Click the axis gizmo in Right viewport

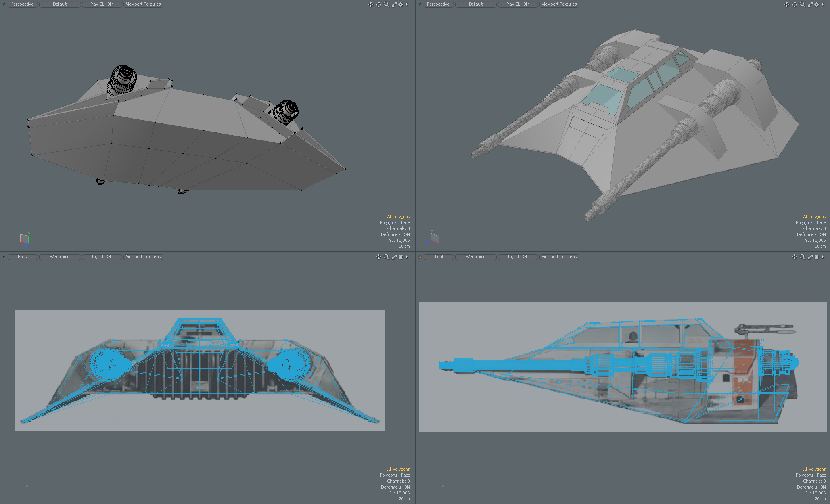(x=439, y=492)
